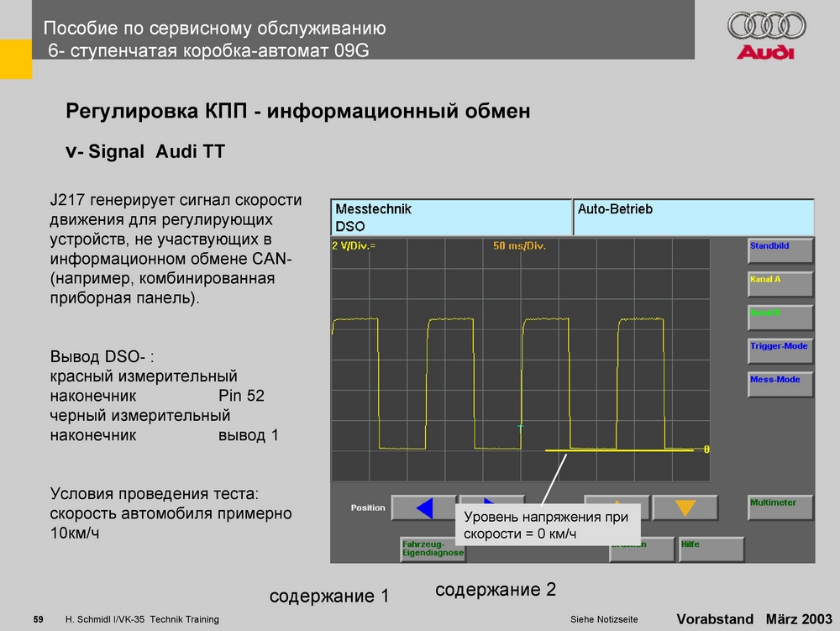Click the zero-level marker on the oscilloscope
This screenshot has width=840, height=631.
(706, 449)
